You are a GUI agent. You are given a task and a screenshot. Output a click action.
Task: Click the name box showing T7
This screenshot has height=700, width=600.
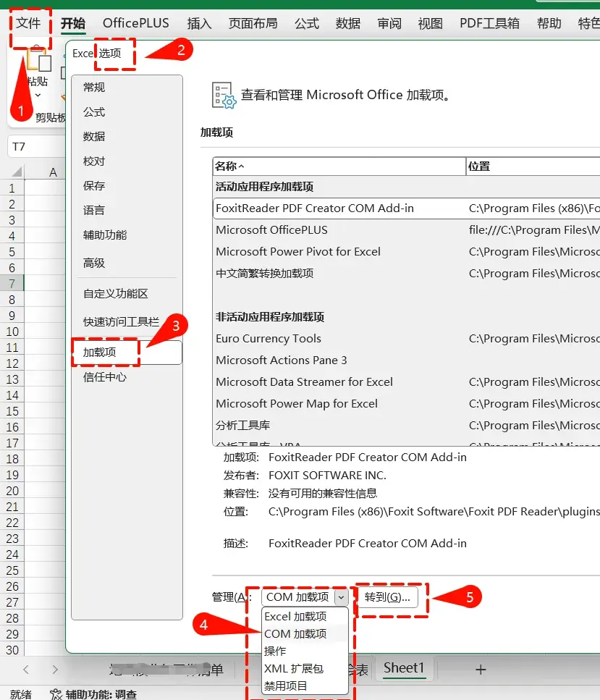(x=37, y=146)
